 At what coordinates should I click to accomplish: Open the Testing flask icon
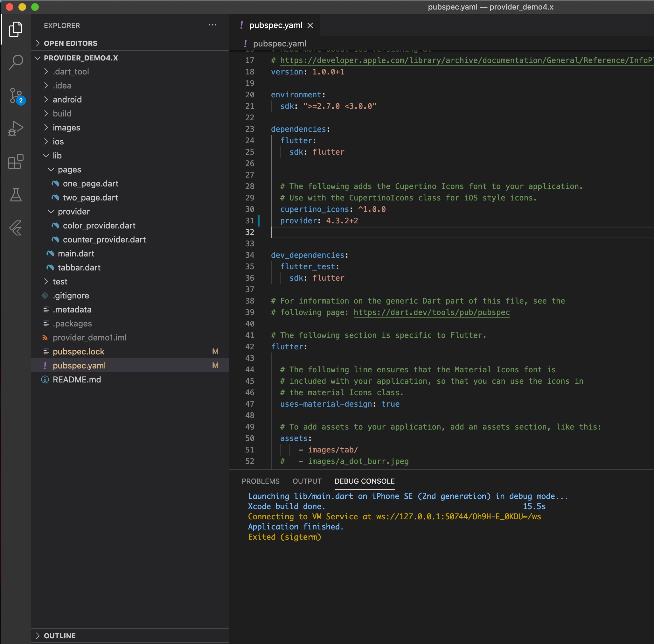point(16,195)
